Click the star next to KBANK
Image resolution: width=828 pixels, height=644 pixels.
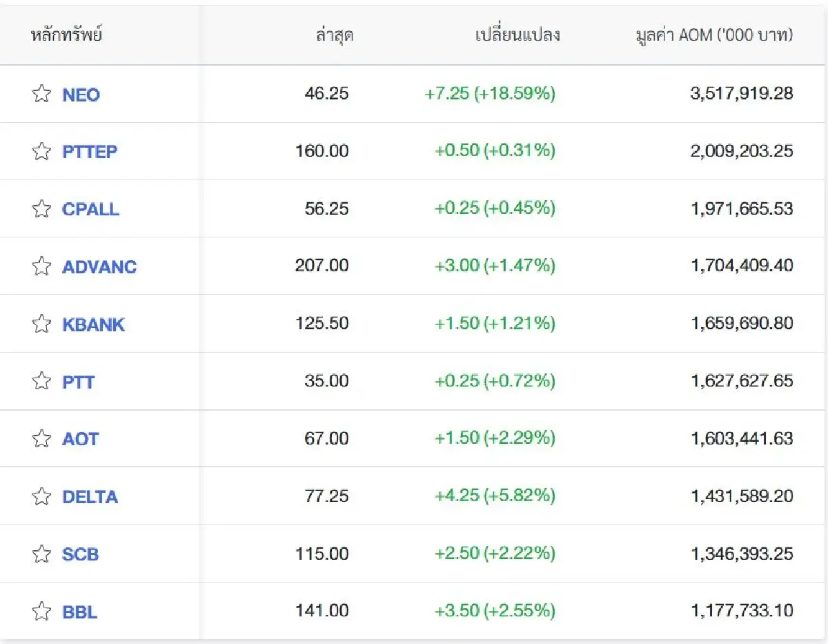(41, 324)
